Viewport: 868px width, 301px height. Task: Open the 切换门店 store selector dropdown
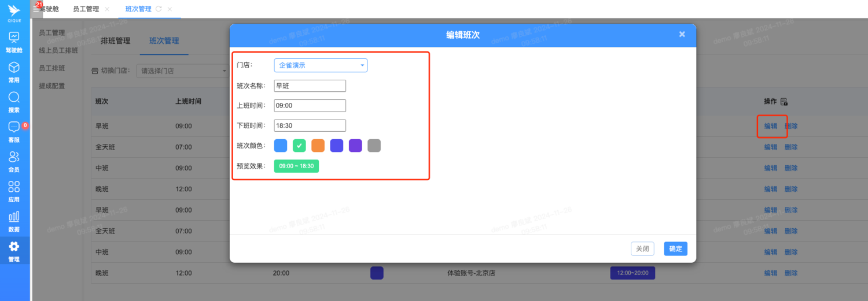[x=182, y=71]
